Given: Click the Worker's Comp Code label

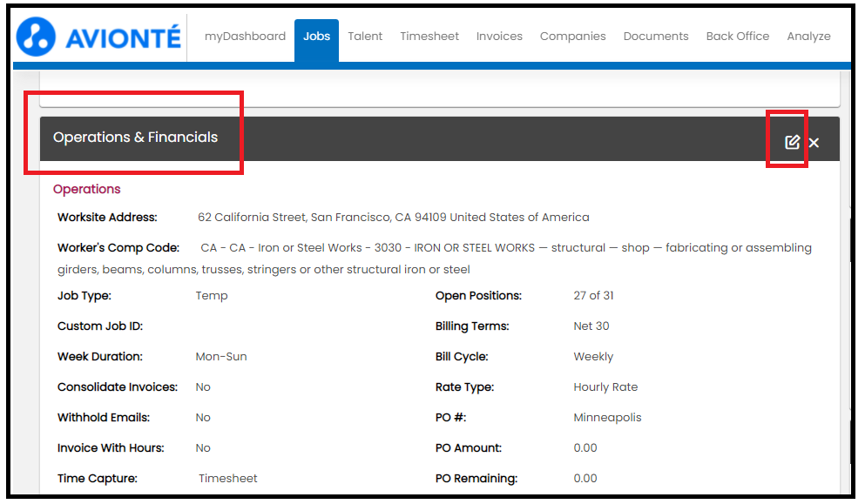Looking at the screenshot, I should pyautogui.click(x=118, y=248).
